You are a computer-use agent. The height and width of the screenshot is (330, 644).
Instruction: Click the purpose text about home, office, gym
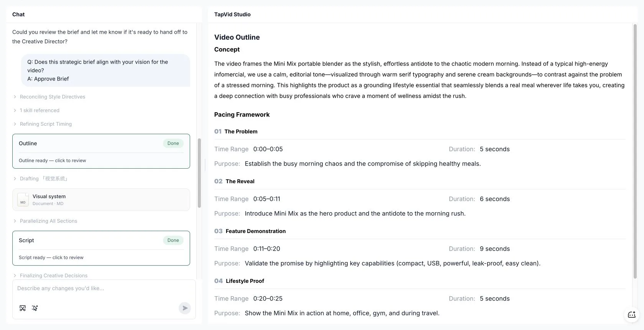[x=342, y=313]
